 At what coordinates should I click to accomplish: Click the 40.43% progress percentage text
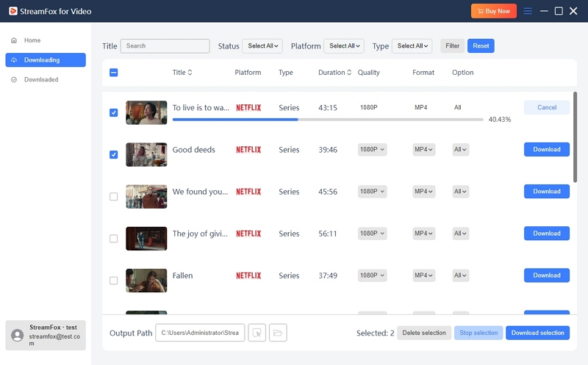[500, 120]
